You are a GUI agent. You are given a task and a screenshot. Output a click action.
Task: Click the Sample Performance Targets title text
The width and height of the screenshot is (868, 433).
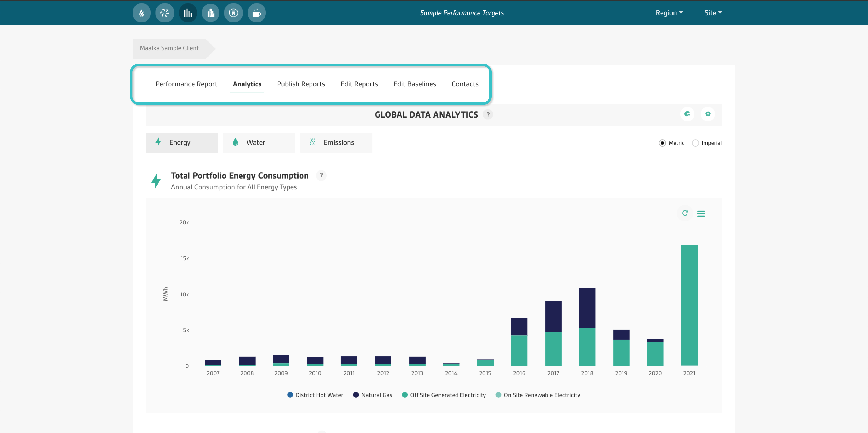tap(462, 13)
